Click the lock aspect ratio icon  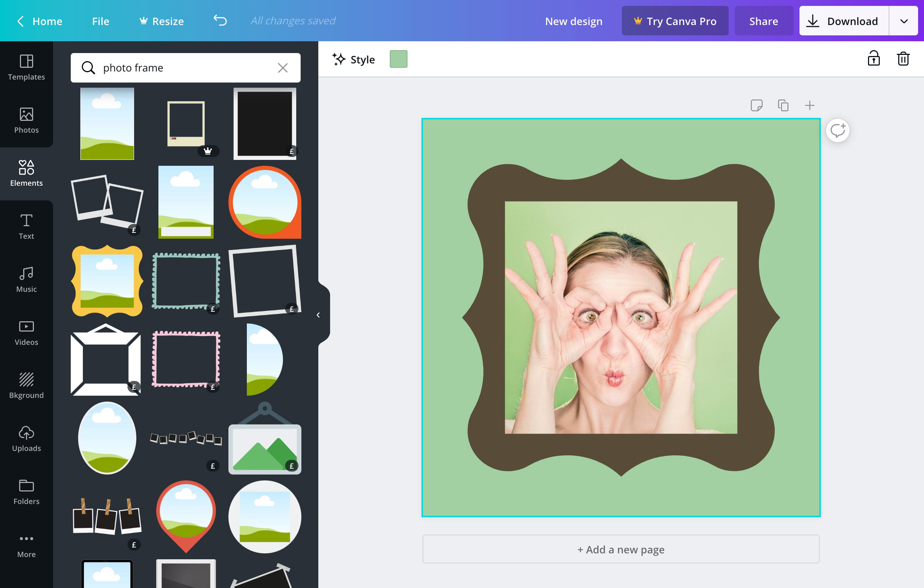pyautogui.click(x=874, y=59)
